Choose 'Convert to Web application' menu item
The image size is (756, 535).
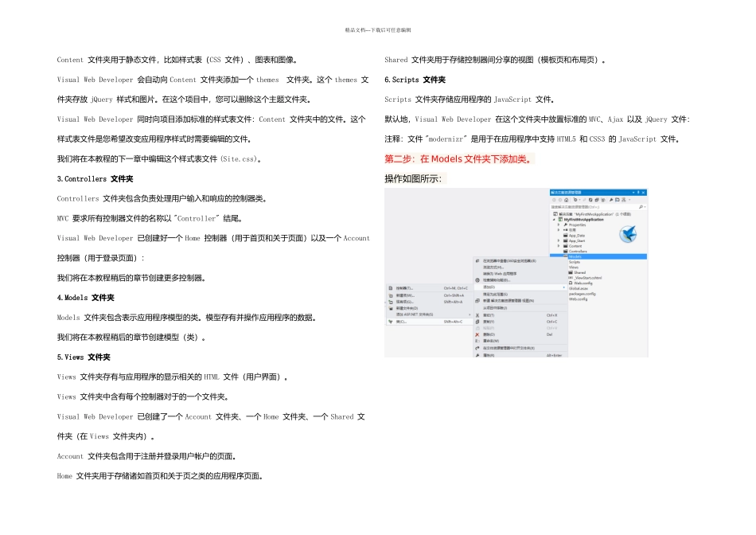click(x=520, y=274)
